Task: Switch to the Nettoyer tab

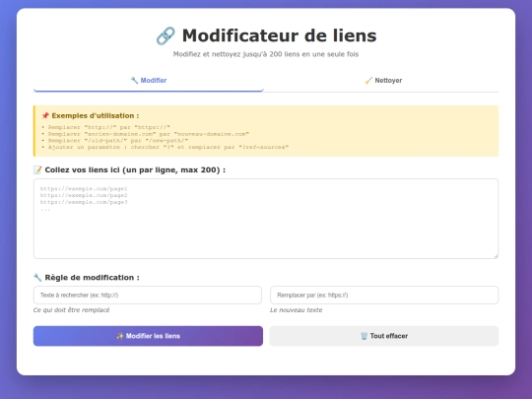Action: [383, 81]
